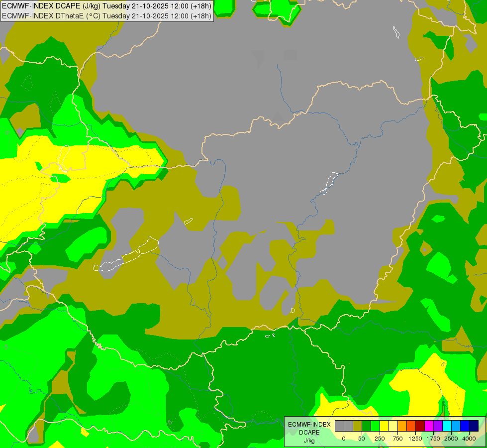This screenshot has height=448, width=487.
Task: Click the legend value 4000
Action: 469,439
